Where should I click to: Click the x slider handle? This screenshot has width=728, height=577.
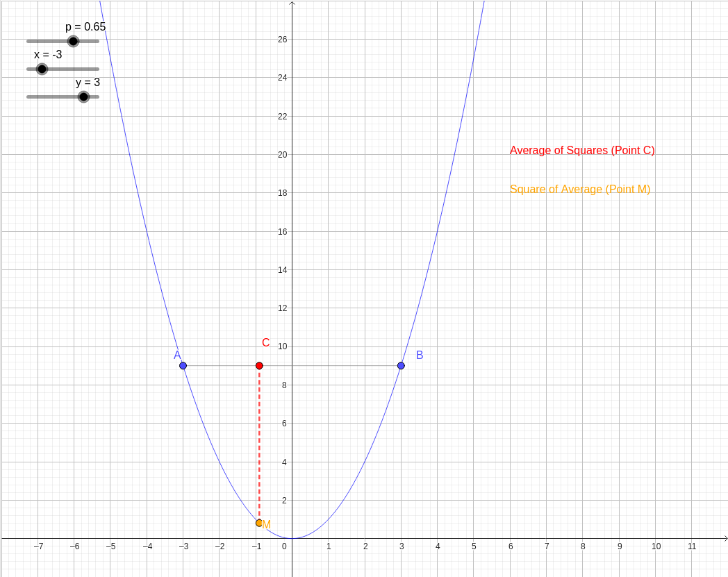pos(42,69)
